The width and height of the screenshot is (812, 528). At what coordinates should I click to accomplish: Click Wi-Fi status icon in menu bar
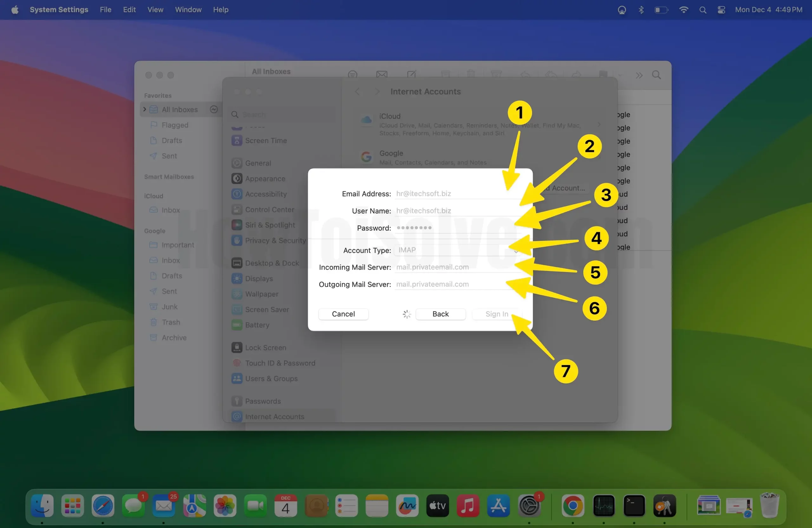tap(683, 10)
